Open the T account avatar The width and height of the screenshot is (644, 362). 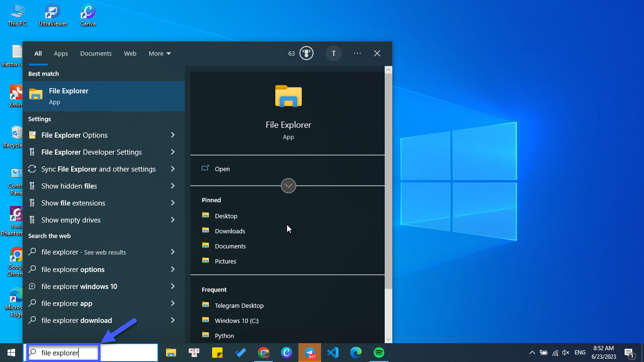[x=333, y=53]
